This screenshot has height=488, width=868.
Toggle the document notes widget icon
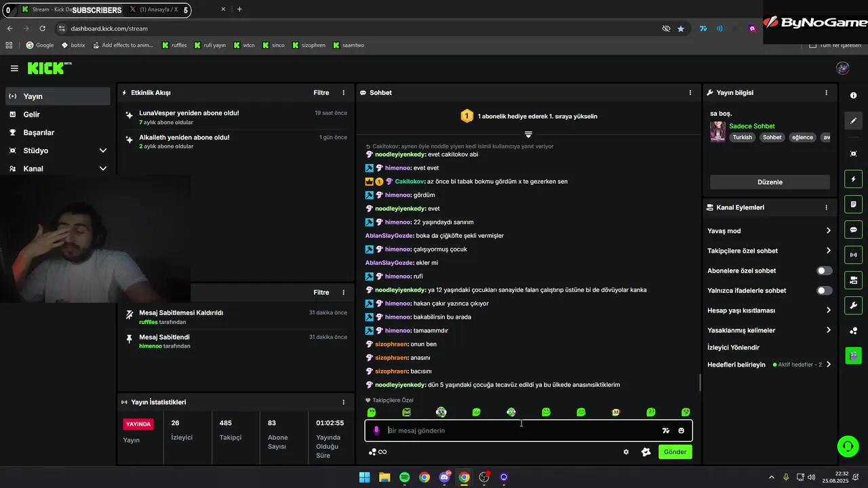pyautogui.click(x=853, y=204)
